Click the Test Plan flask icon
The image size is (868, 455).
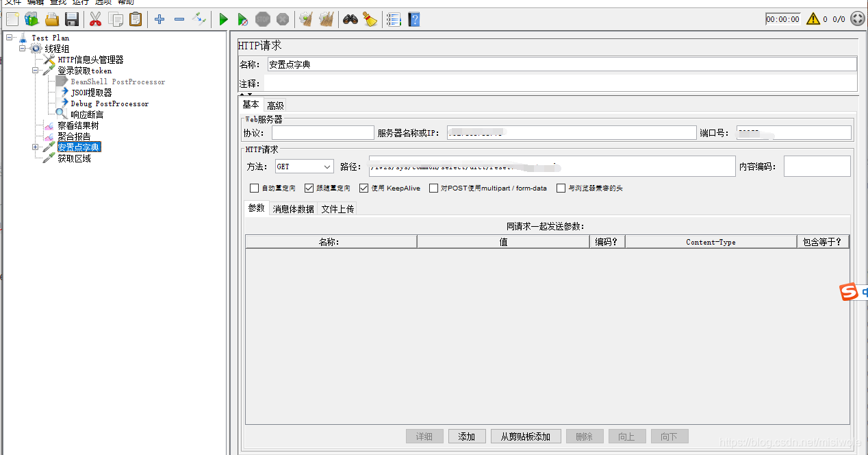(23, 38)
